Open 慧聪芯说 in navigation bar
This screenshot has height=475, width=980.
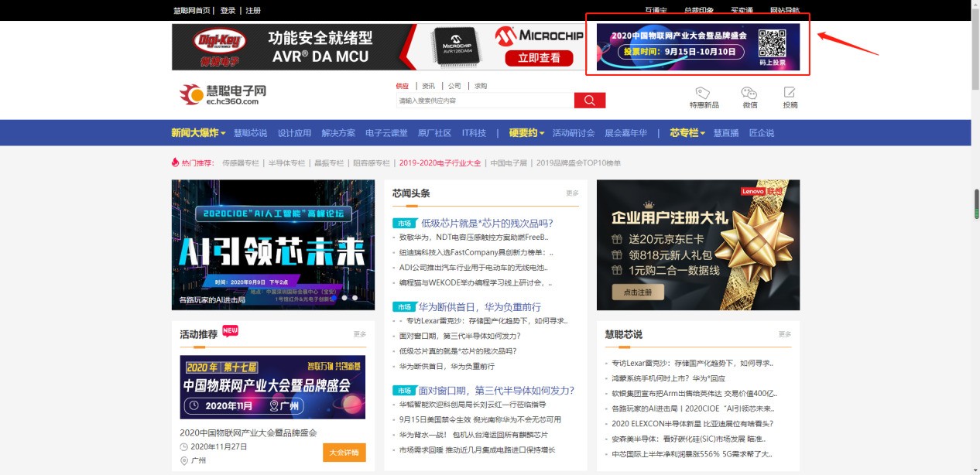coord(250,133)
